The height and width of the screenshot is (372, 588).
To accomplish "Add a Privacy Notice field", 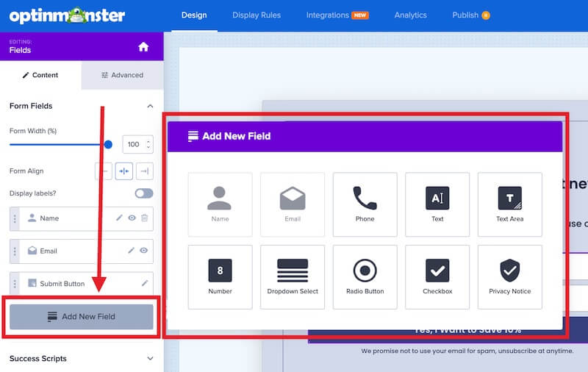I will tap(509, 277).
